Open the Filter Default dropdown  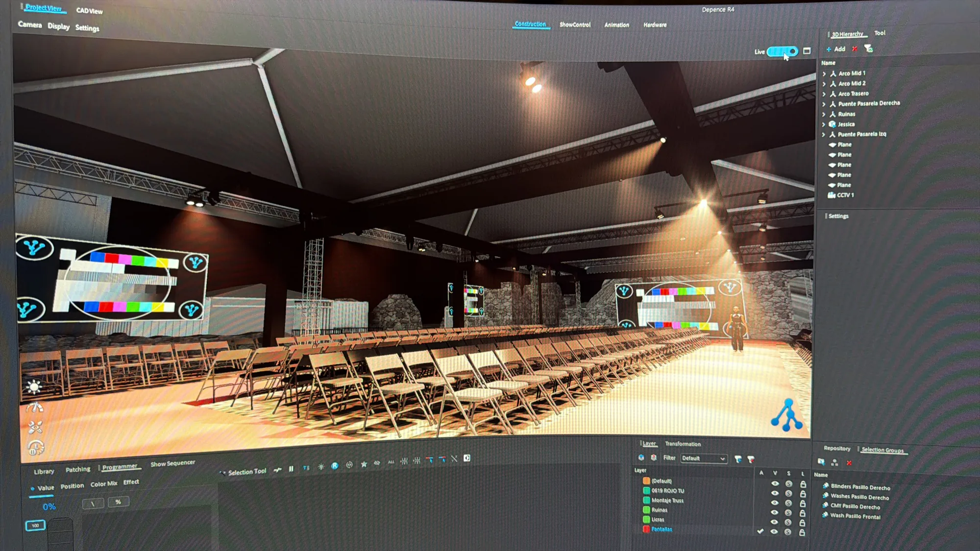tap(703, 458)
